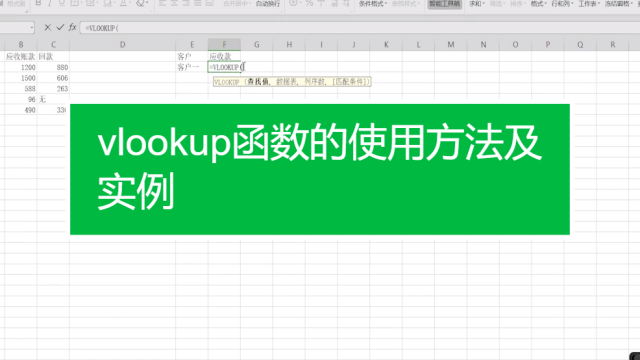The image size is (640, 360).
Task: Click cell with value 1500
Action: (x=21, y=78)
